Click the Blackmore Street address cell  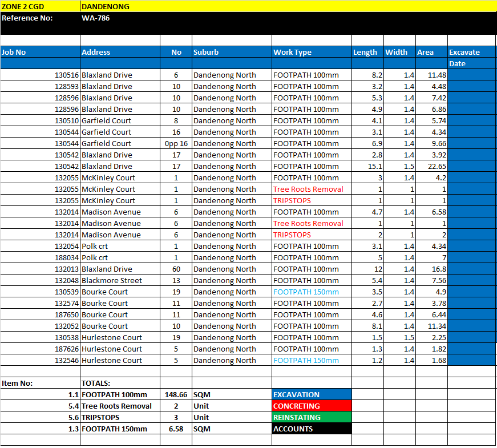[x=120, y=280]
